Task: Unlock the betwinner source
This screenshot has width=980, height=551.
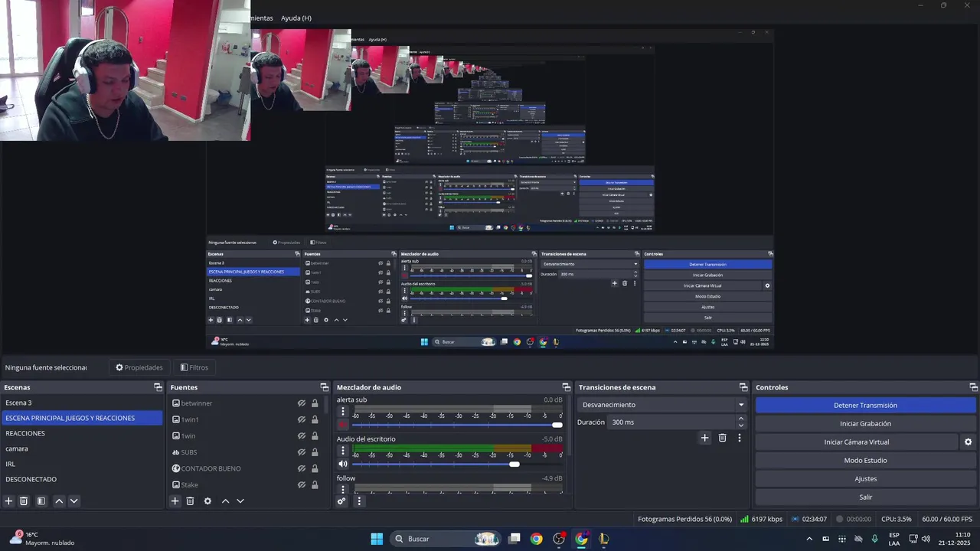Action: coord(315,403)
